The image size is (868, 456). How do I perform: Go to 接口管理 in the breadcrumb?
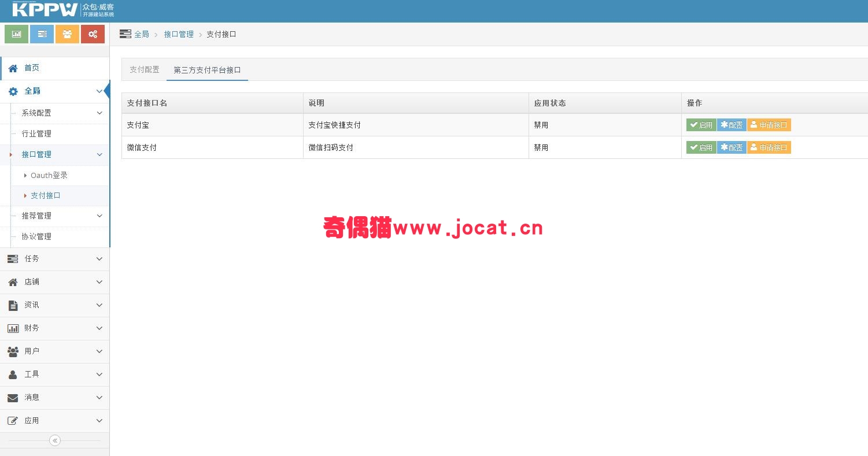[179, 34]
